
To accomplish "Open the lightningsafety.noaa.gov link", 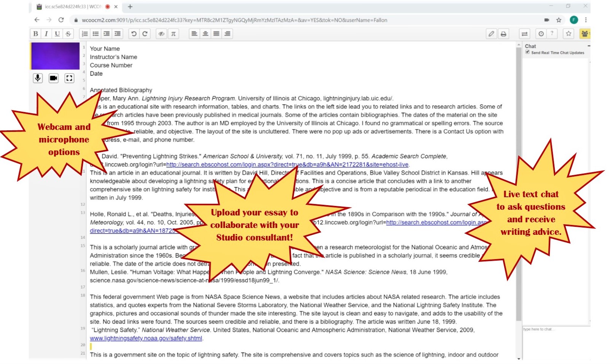I will pyautogui.click(x=146, y=338).
